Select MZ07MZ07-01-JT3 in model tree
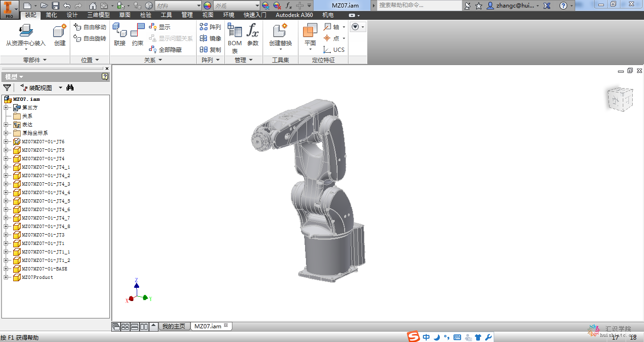644x342 pixels. 43,235
